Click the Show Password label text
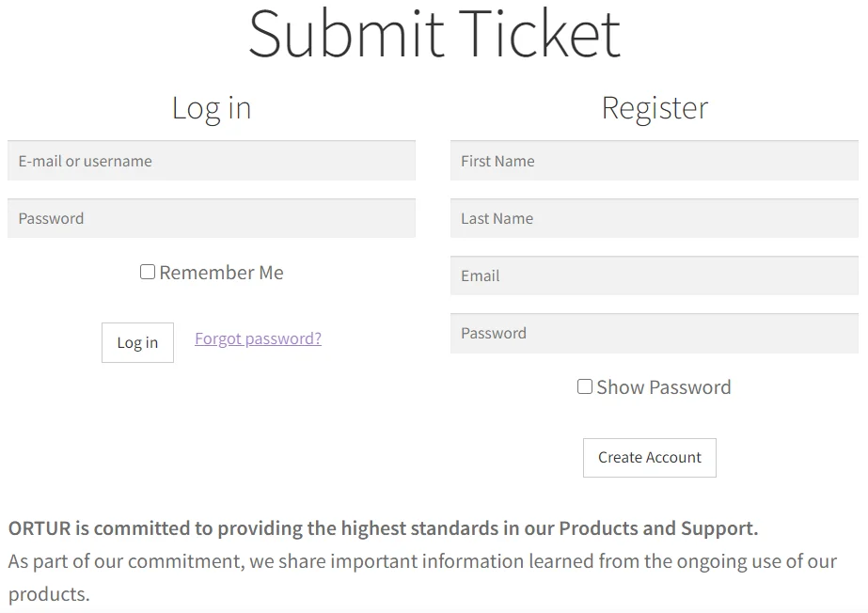The image size is (868, 613). 663,387
